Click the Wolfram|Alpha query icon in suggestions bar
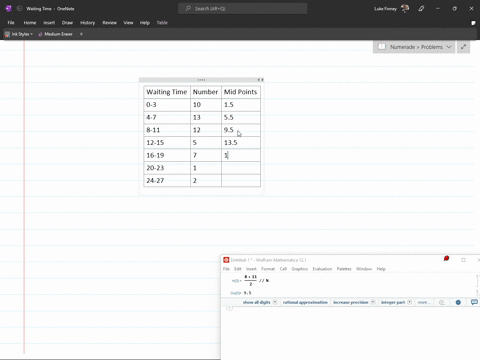The width and height of the screenshot is (480, 360). (x=442, y=302)
